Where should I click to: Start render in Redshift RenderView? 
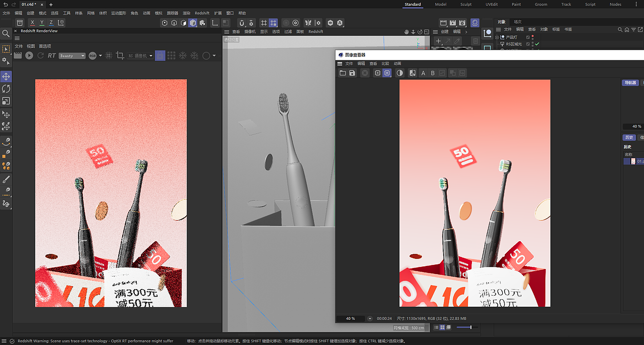click(x=29, y=55)
